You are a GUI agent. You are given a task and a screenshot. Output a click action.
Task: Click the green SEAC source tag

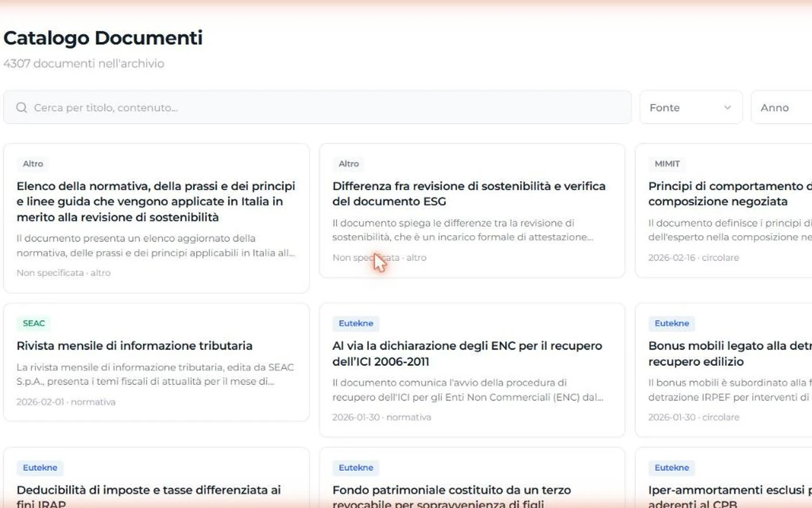[34, 323]
